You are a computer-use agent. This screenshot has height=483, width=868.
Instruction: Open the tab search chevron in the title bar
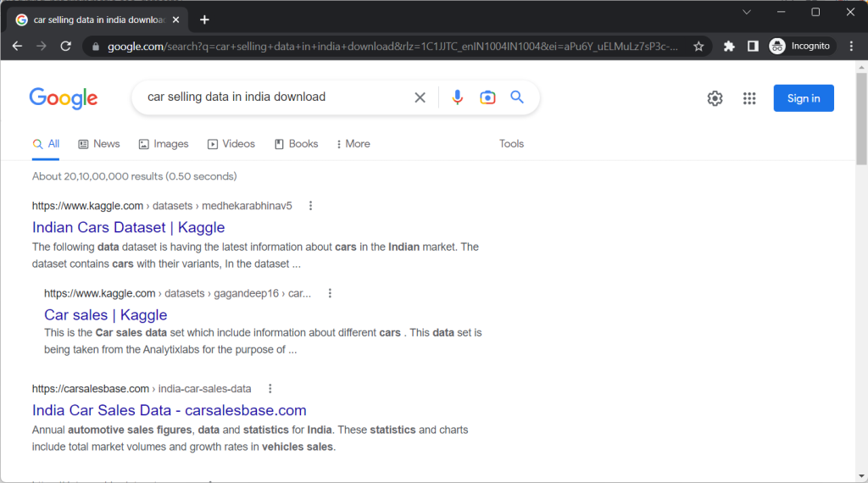tap(746, 12)
